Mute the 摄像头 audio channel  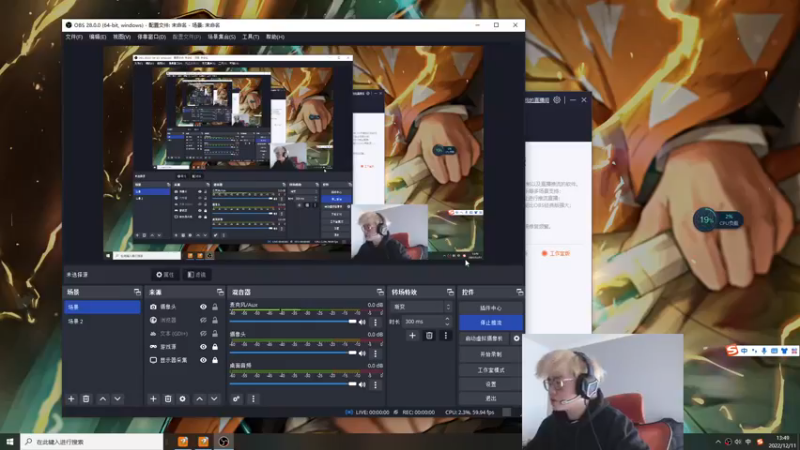click(x=362, y=353)
